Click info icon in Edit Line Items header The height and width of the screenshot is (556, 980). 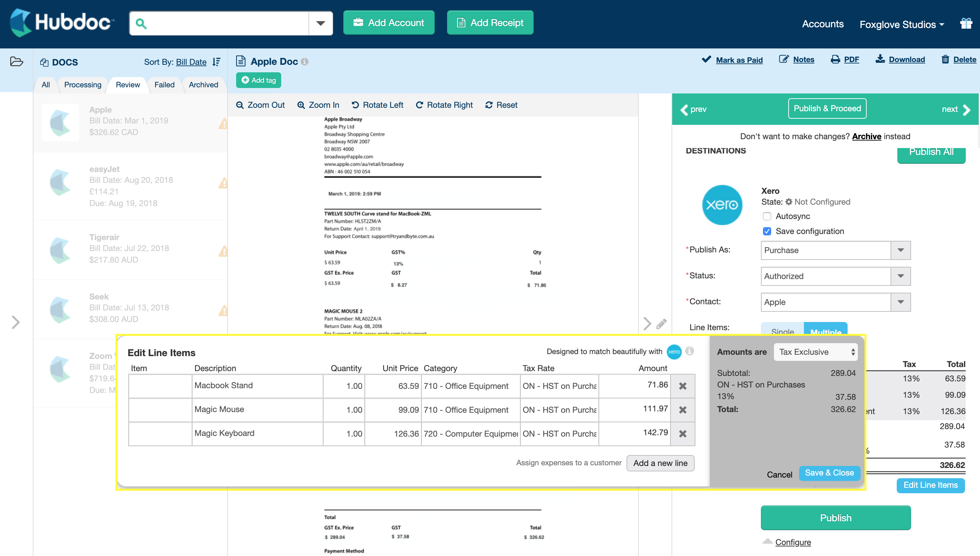click(689, 351)
